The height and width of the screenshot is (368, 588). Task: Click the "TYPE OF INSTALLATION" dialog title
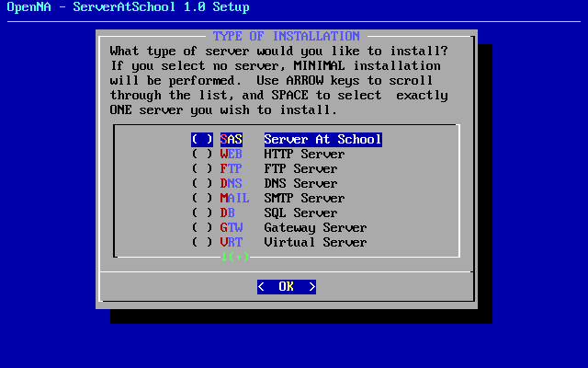coord(287,37)
